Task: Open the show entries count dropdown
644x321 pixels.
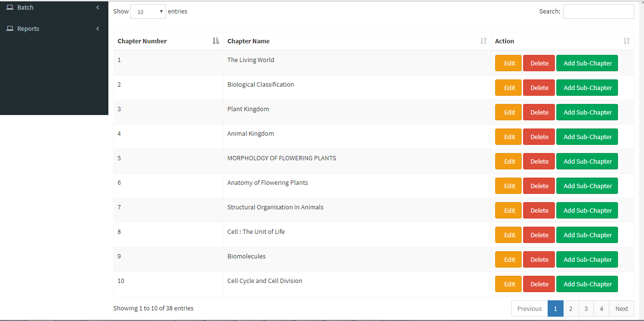Action: tap(148, 12)
